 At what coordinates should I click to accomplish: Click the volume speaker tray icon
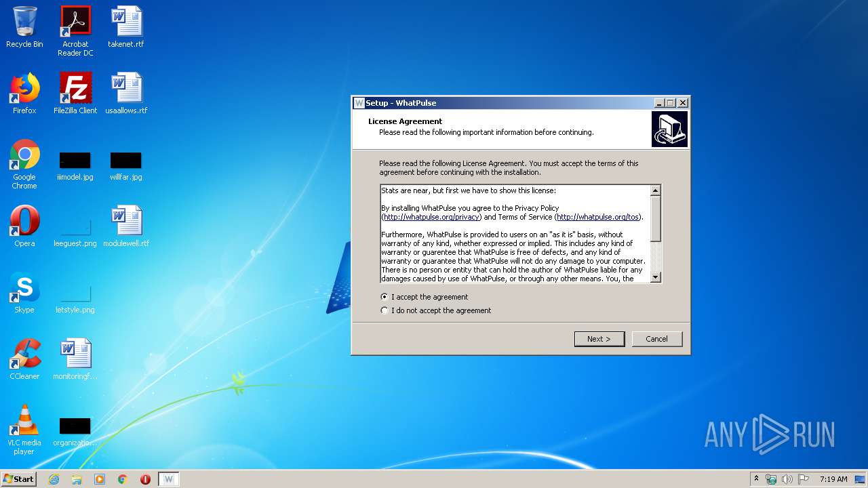[x=787, y=479]
